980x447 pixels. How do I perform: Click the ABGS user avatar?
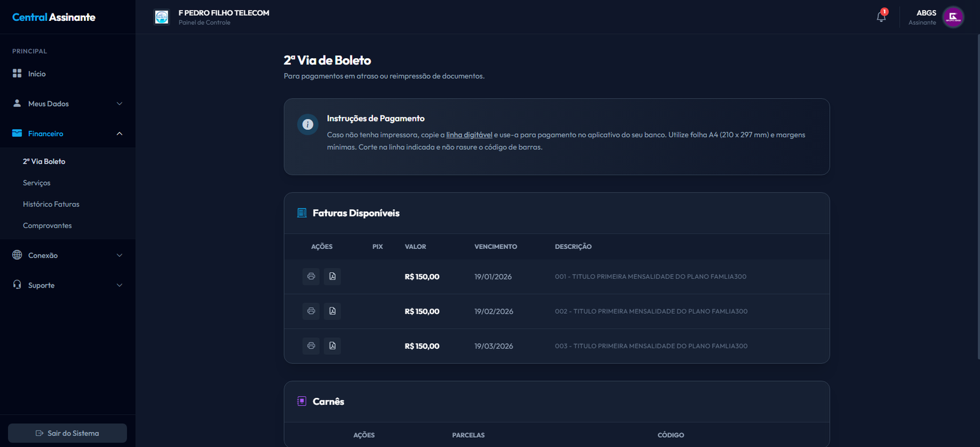point(952,17)
